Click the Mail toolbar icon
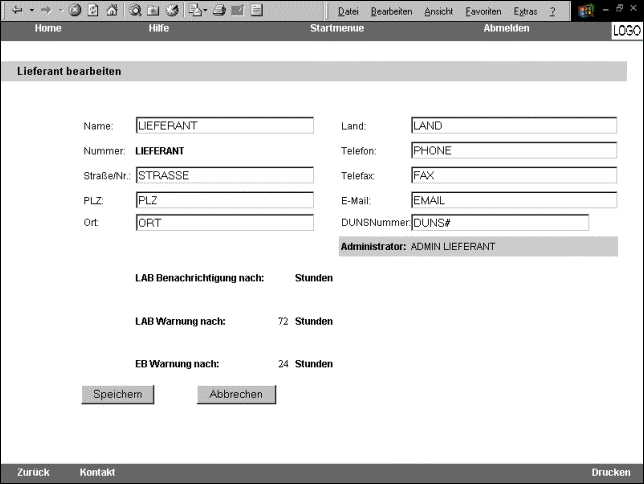This screenshot has height=484, width=644. pyautogui.click(x=196, y=10)
